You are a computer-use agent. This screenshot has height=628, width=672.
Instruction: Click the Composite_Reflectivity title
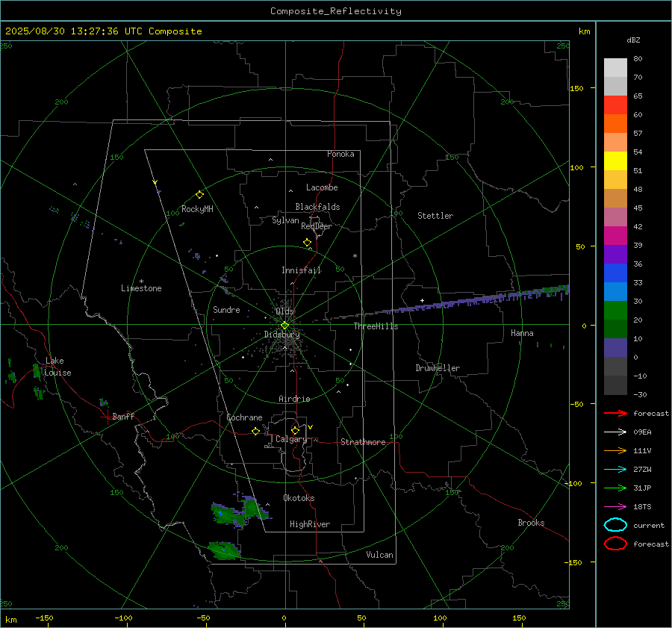[335, 11]
